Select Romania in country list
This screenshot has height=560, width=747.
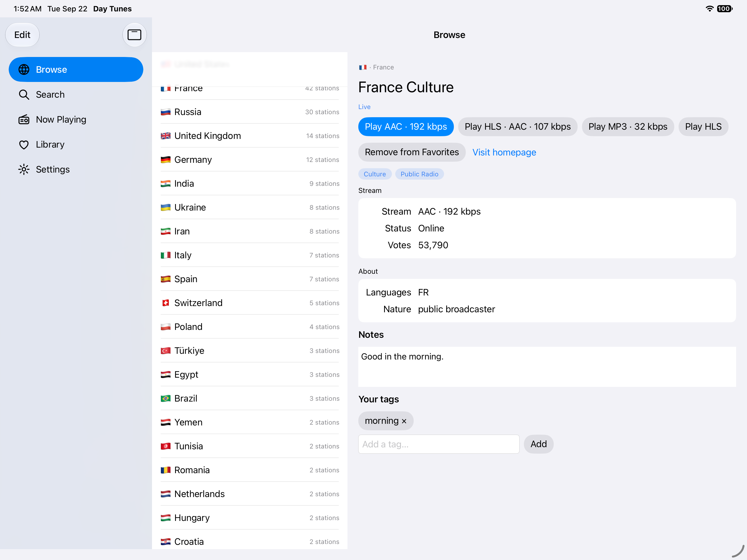pyautogui.click(x=249, y=470)
